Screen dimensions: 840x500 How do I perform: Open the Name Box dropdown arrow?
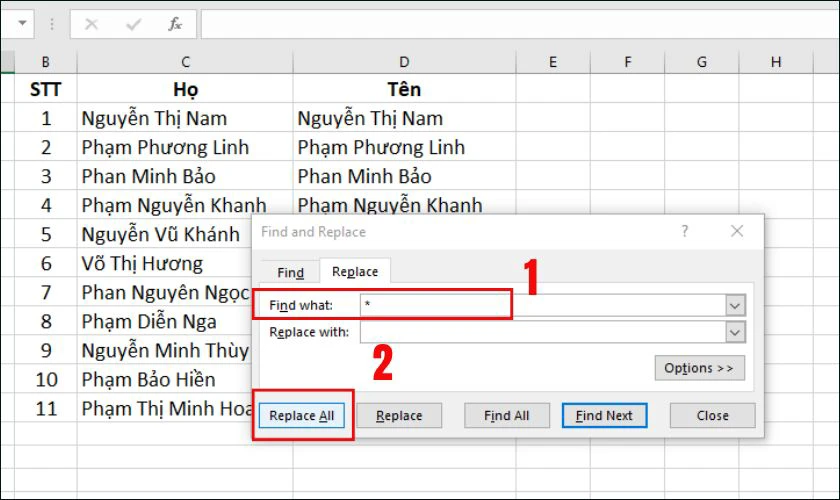point(22,24)
